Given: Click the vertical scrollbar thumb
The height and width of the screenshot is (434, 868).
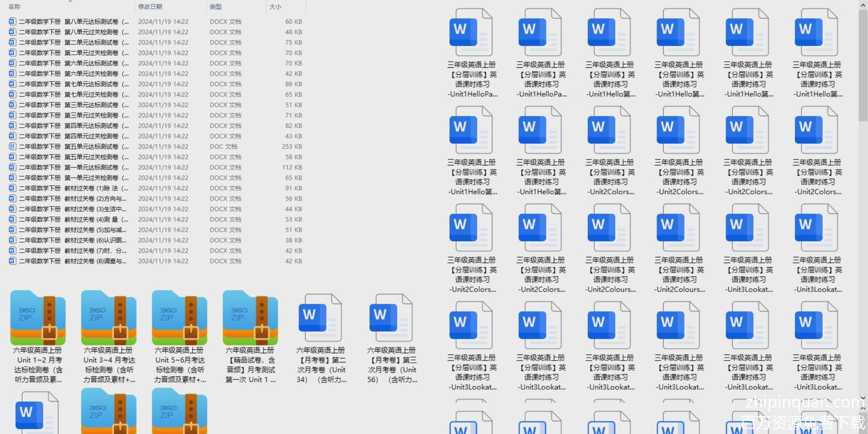Looking at the screenshot, I should coord(863,65).
